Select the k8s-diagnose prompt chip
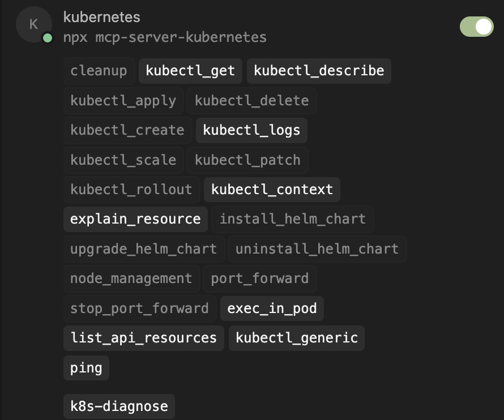 click(x=119, y=406)
